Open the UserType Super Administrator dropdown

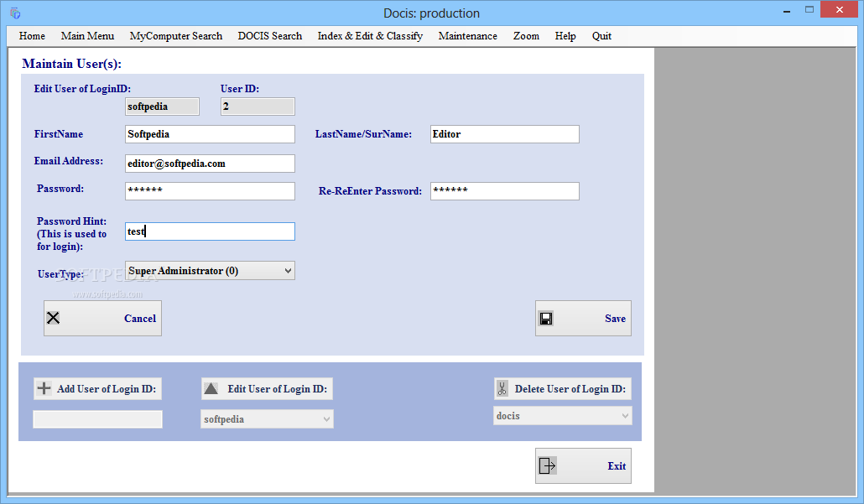tap(210, 271)
